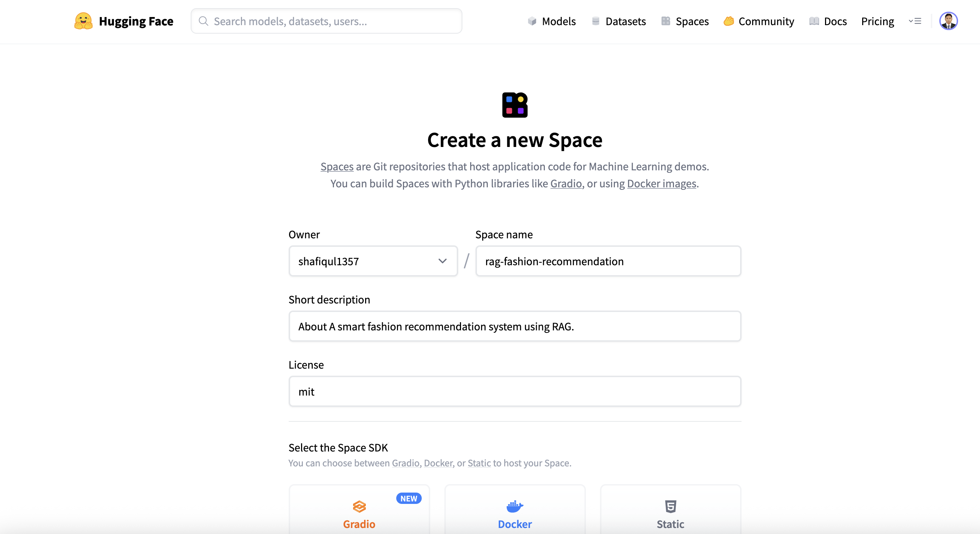980x534 pixels.
Task: Expand the extra navigation menu
Action: coord(915,21)
